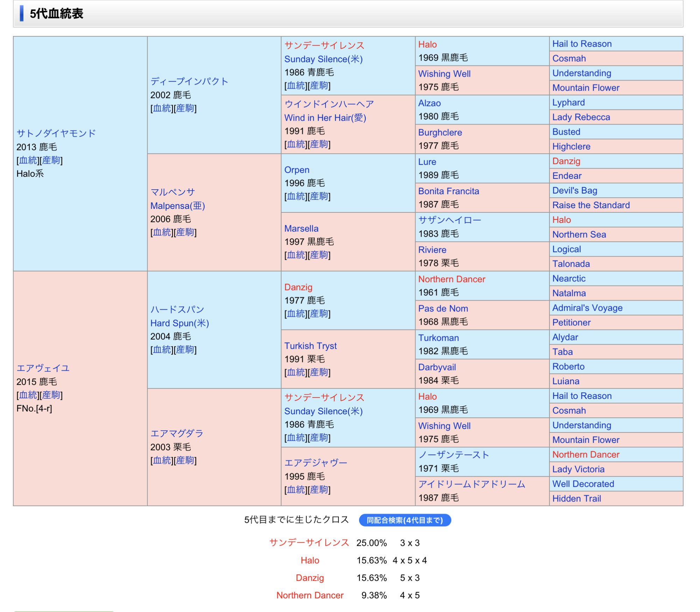Click the Turkish Tryst link
The width and height of the screenshot is (700, 612).
(310, 346)
